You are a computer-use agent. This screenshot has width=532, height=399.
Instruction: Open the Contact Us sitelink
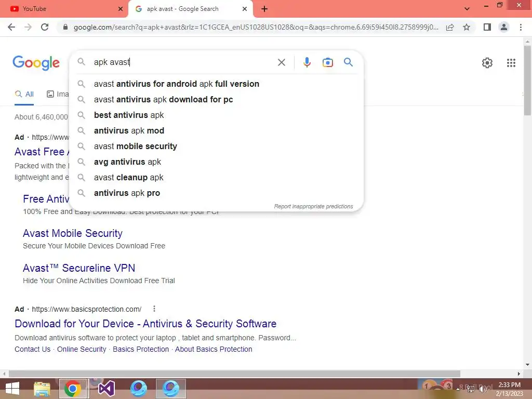[x=33, y=349]
